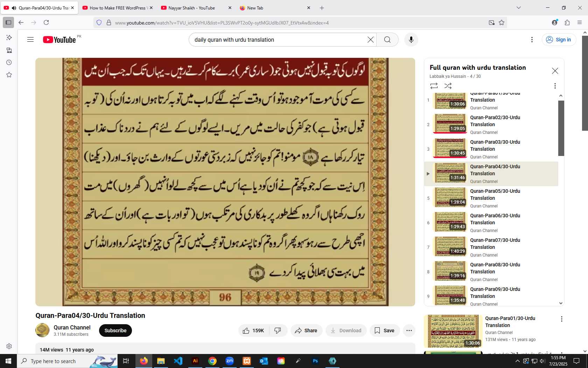Open new browser tab
Image resolution: width=588 pixels, height=368 pixels.
point(322,8)
